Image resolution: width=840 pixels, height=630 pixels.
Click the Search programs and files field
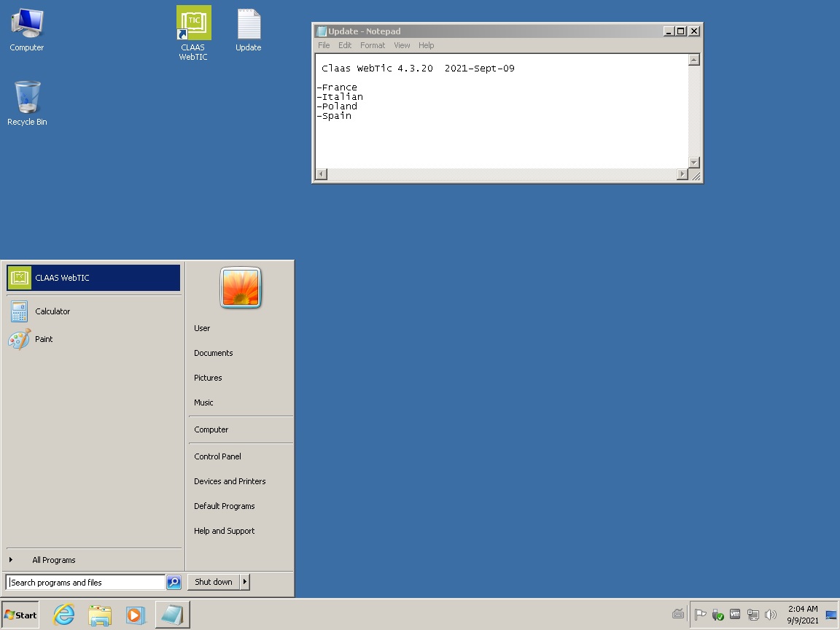coord(85,583)
